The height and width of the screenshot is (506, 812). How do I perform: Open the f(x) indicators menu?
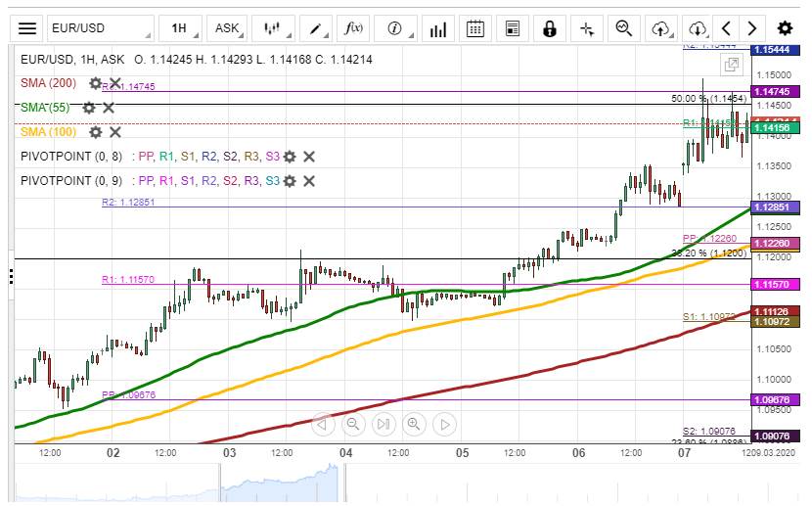[x=354, y=28]
